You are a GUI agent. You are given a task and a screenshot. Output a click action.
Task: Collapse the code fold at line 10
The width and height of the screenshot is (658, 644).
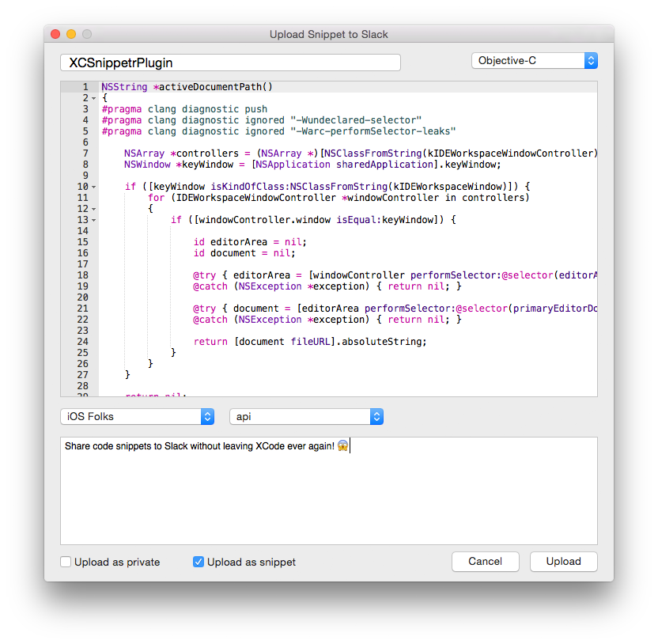click(x=94, y=187)
